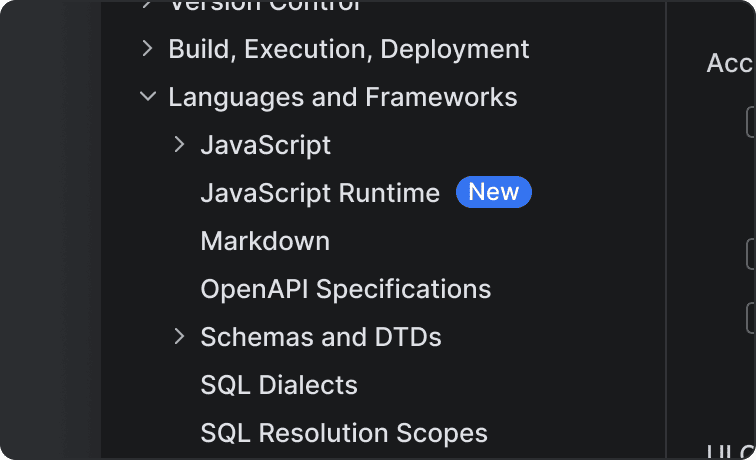Expand the Build, Execution, Deployment section
The height and width of the screenshot is (460, 756).
coord(148,49)
